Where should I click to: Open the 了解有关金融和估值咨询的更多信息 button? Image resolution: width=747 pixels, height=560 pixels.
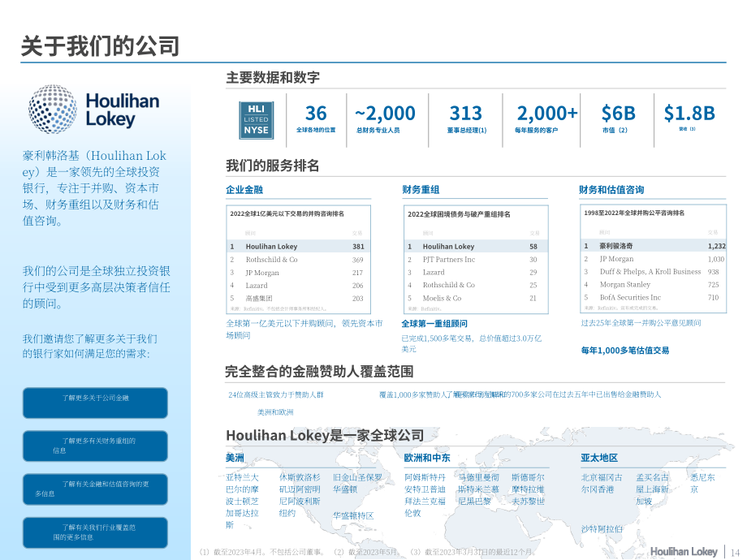tap(95, 489)
